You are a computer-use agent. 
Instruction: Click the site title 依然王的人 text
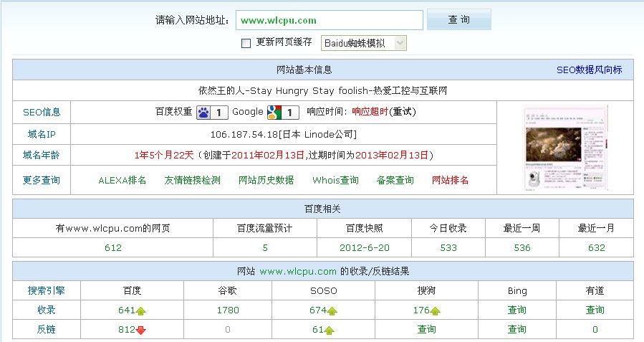(222, 91)
